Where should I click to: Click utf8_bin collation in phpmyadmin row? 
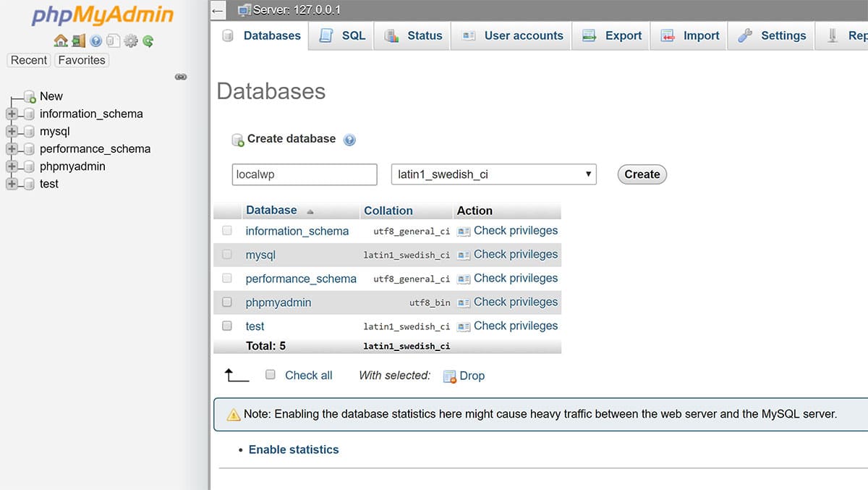430,303
